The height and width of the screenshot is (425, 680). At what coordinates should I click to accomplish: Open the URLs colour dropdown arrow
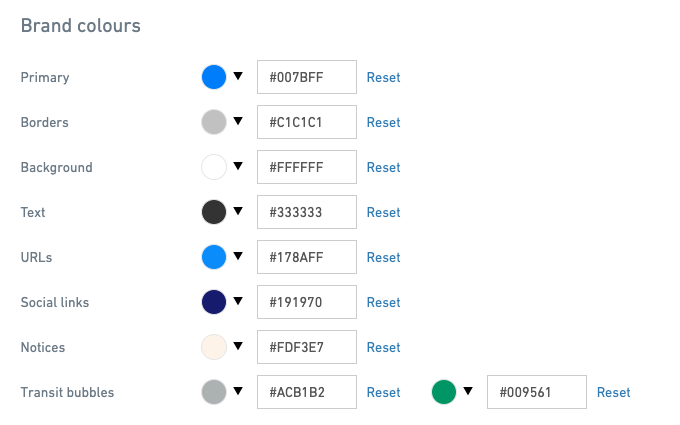(x=238, y=256)
